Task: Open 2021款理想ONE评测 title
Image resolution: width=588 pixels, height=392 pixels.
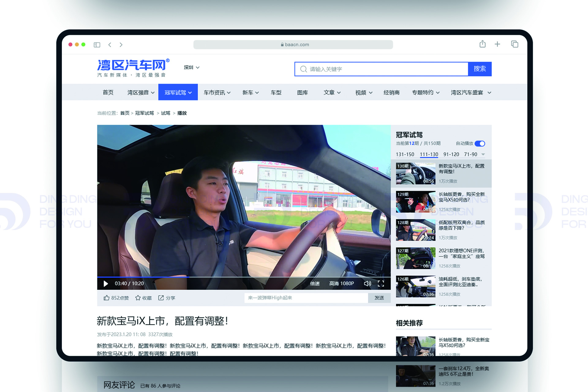Action: coord(462,253)
